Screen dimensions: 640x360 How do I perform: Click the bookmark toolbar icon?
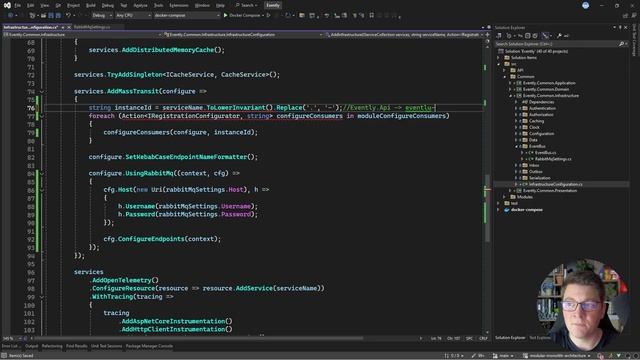(x=371, y=16)
